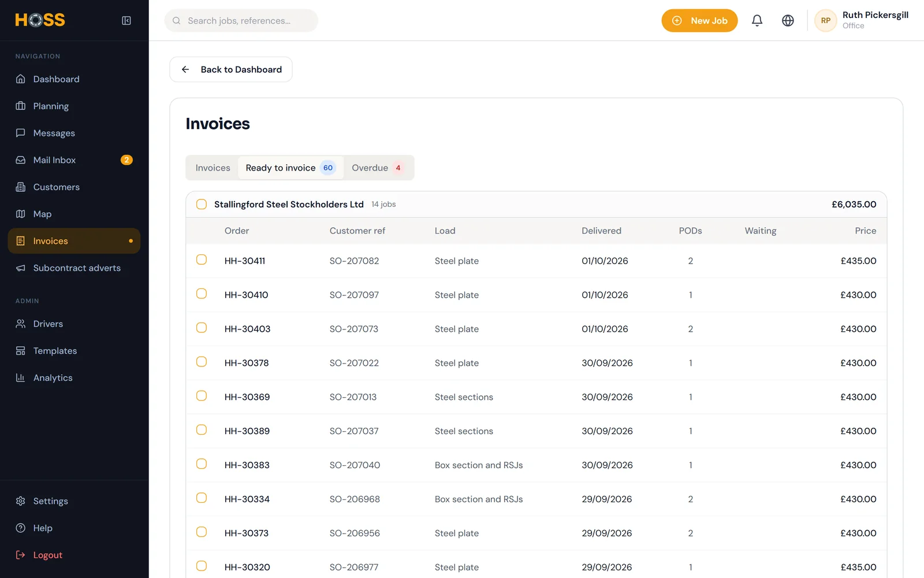Switch to the Overdue tab
The height and width of the screenshot is (578, 924).
click(x=378, y=168)
